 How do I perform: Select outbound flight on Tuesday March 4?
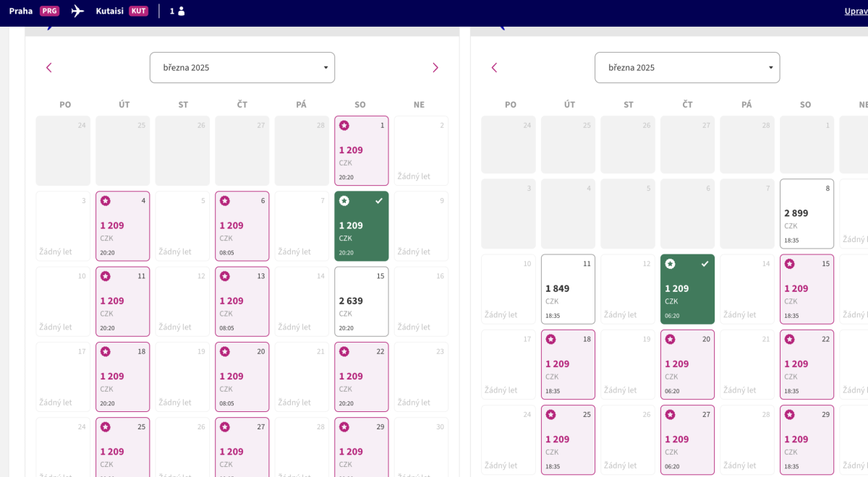point(122,225)
